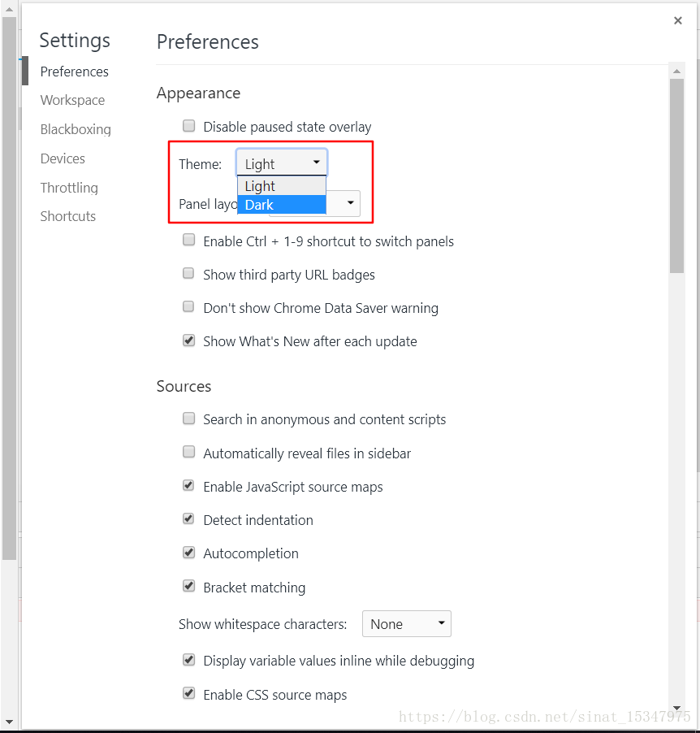Toggle Enable JavaScript source maps

point(189,486)
